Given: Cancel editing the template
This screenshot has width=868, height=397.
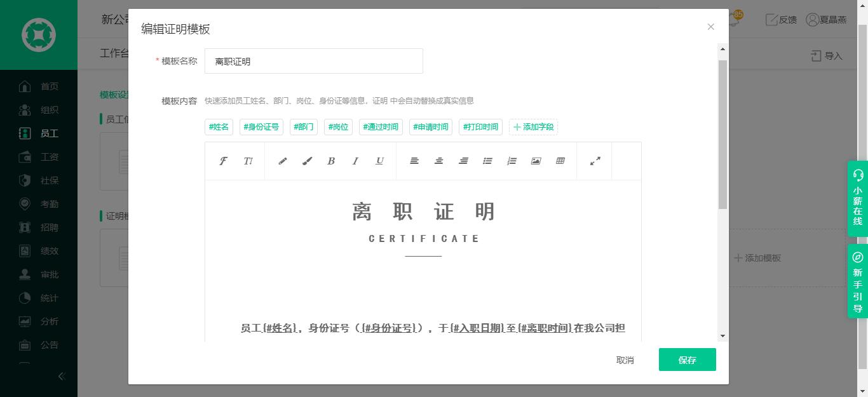Looking at the screenshot, I should pos(625,360).
